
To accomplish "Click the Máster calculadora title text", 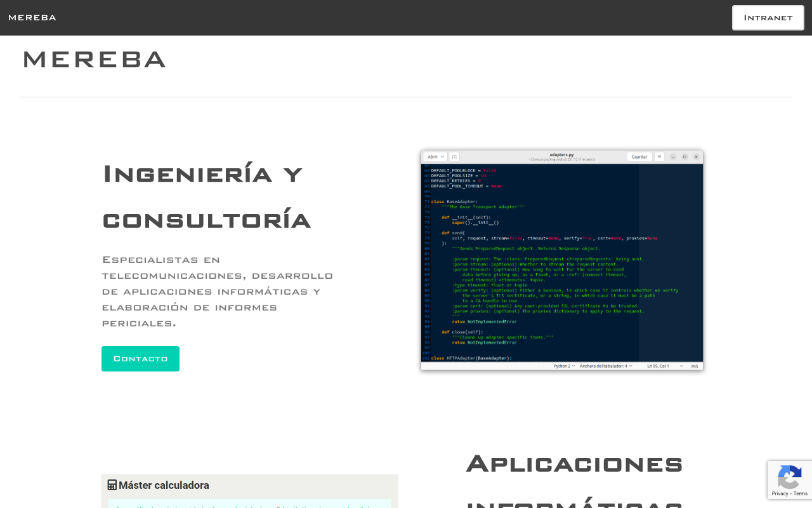I will [x=164, y=485].
